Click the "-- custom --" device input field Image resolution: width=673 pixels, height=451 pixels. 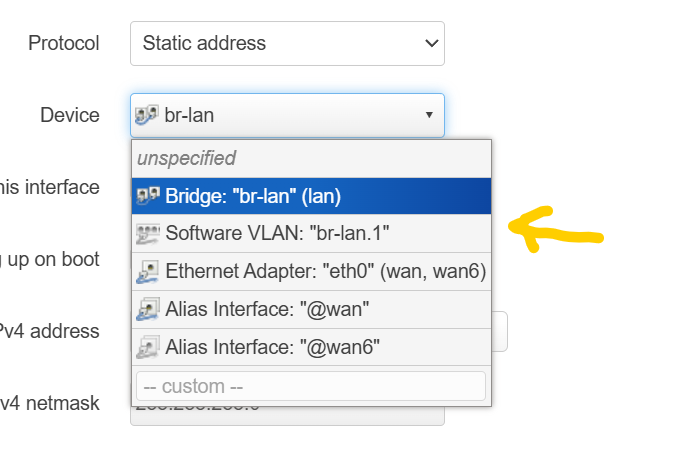(310, 386)
